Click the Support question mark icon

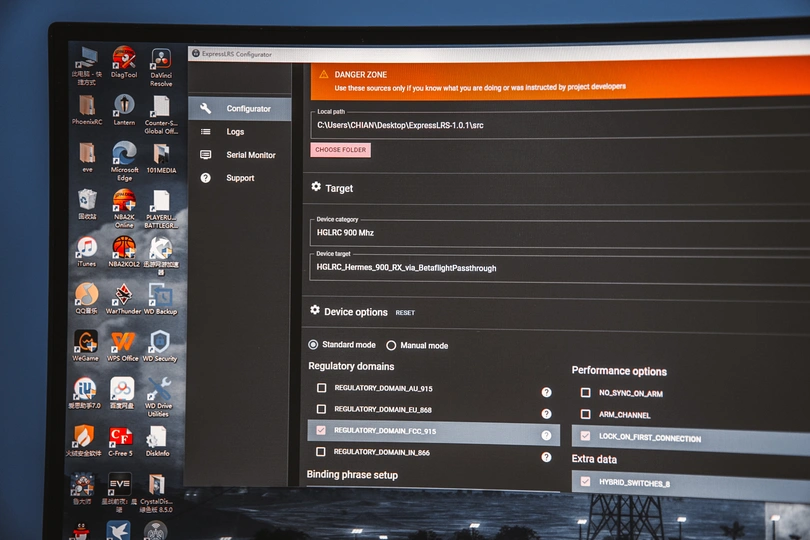[206, 178]
